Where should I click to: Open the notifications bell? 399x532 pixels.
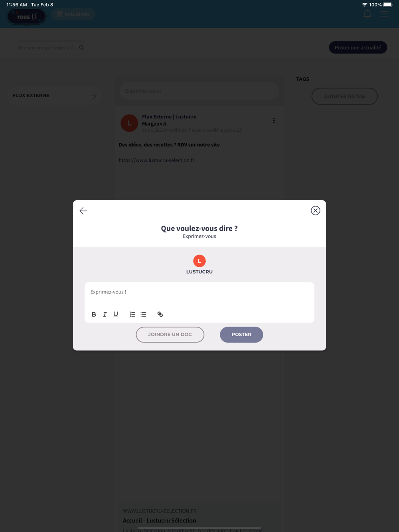(367, 14)
